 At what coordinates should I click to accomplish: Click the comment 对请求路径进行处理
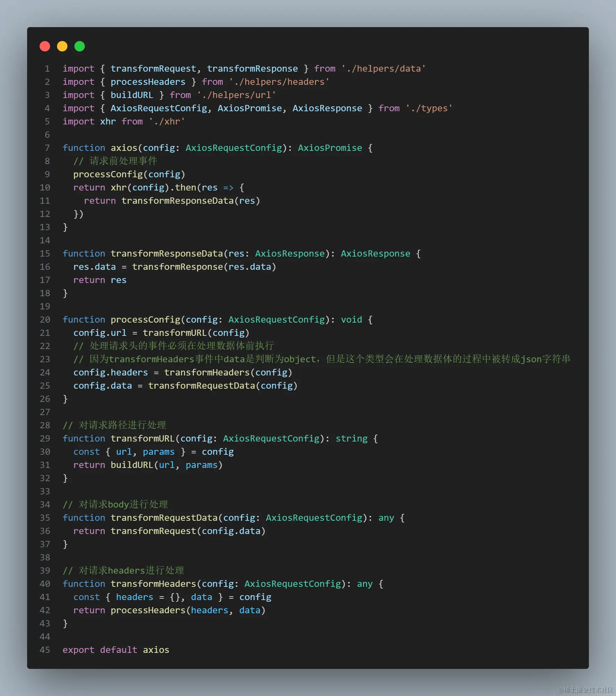[x=115, y=425]
